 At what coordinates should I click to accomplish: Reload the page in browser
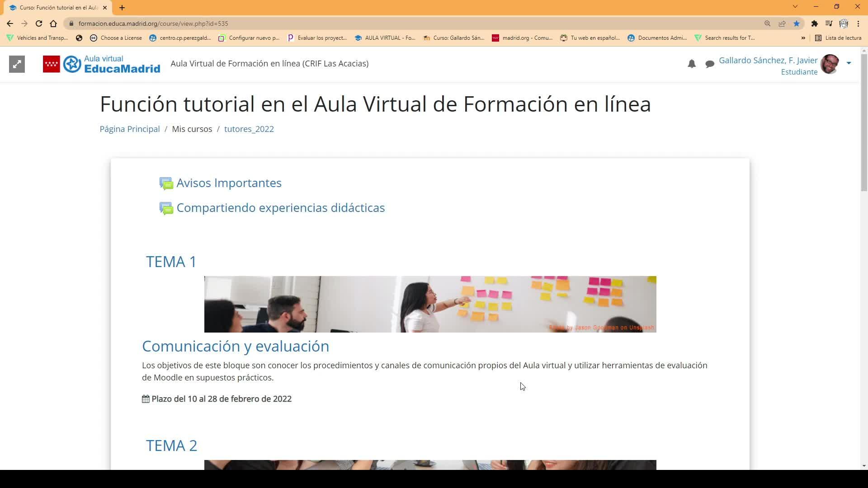(x=39, y=23)
